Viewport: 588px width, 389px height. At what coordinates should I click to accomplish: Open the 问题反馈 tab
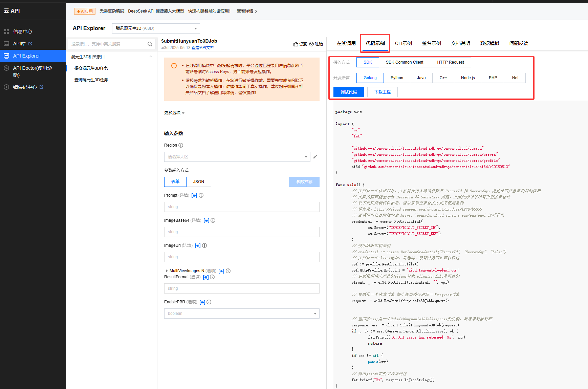click(519, 43)
